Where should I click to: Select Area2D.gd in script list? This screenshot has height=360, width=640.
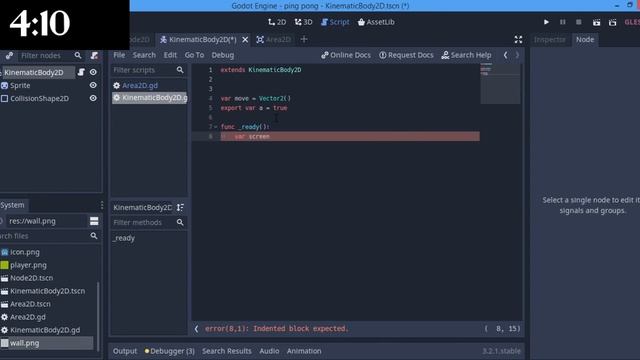coord(140,85)
